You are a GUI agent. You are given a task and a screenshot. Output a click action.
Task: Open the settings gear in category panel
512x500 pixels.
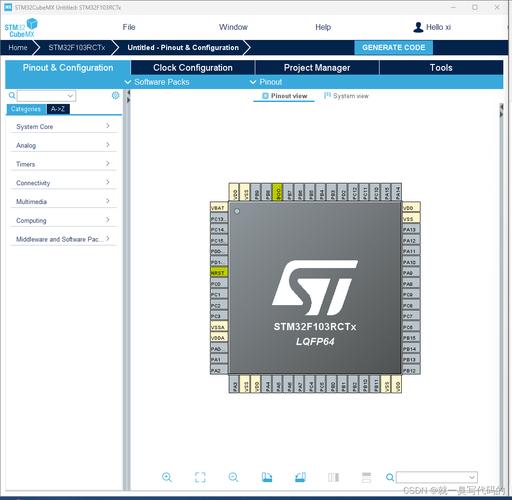115,95
